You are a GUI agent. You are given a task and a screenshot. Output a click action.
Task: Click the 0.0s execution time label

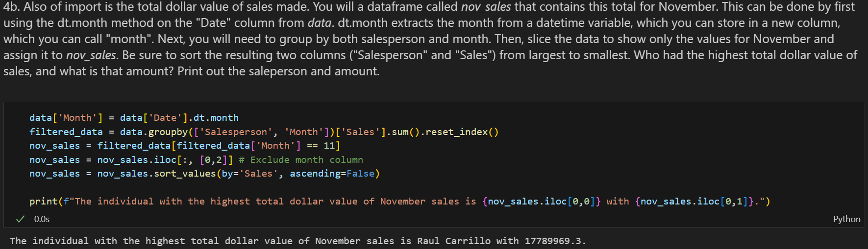coord(42,219)
